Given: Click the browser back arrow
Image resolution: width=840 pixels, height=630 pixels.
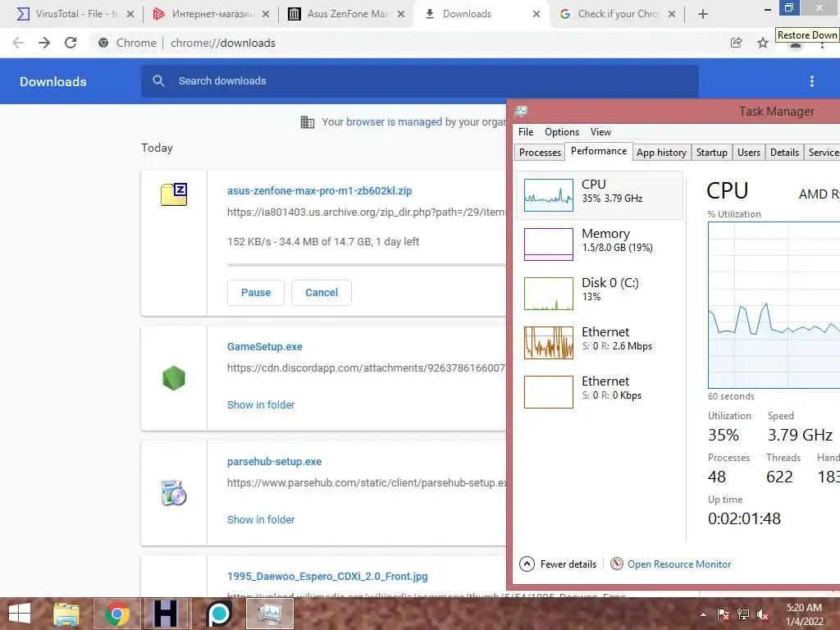Looking at the screenshot, I should 18,43.
